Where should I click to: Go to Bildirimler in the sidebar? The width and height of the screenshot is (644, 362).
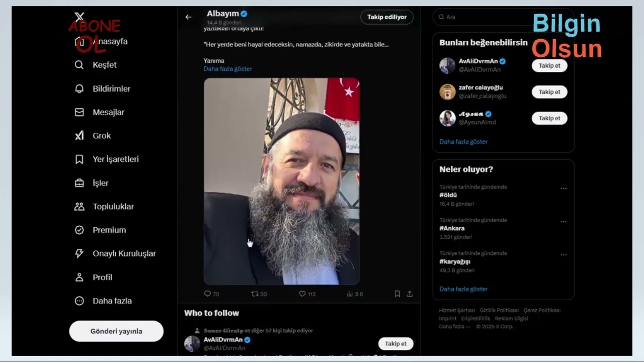111,88
